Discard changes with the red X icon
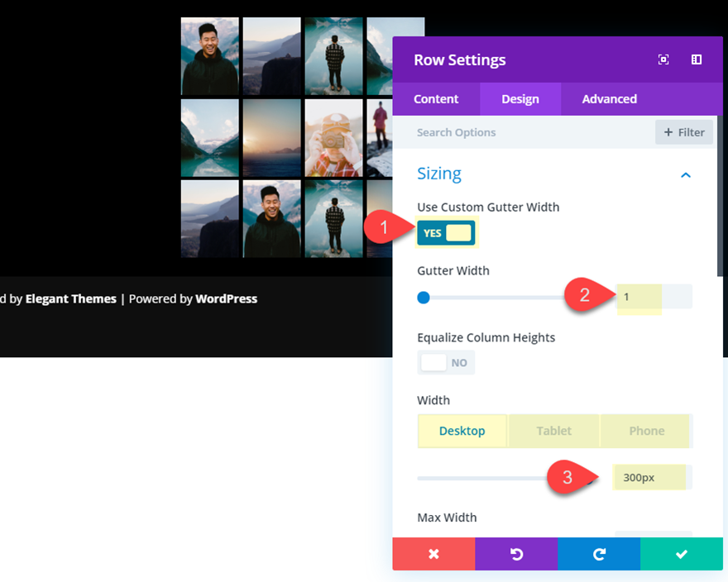The image size is (728, 582). [433, 554]
